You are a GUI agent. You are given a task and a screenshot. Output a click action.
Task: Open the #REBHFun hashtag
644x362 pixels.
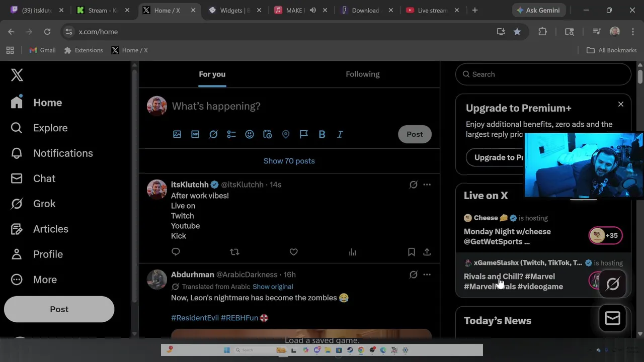(x=239, y=318)
